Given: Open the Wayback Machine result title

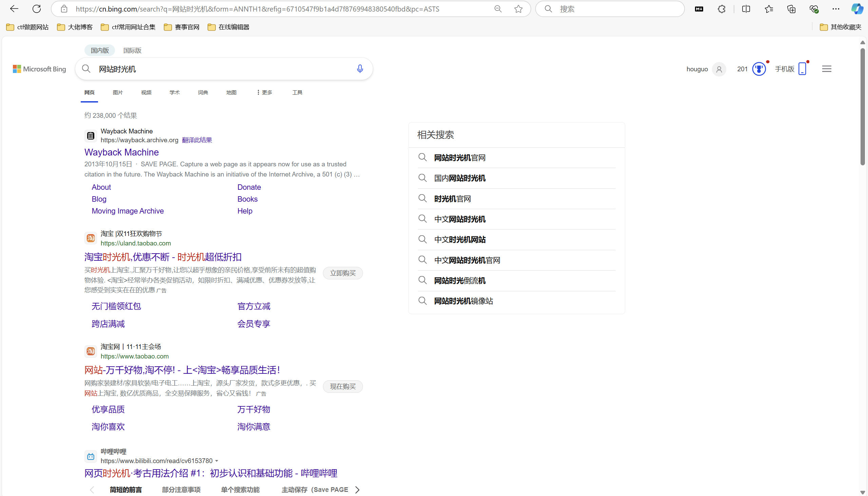Looking at the screenshot, I should (x=121, y=152).
